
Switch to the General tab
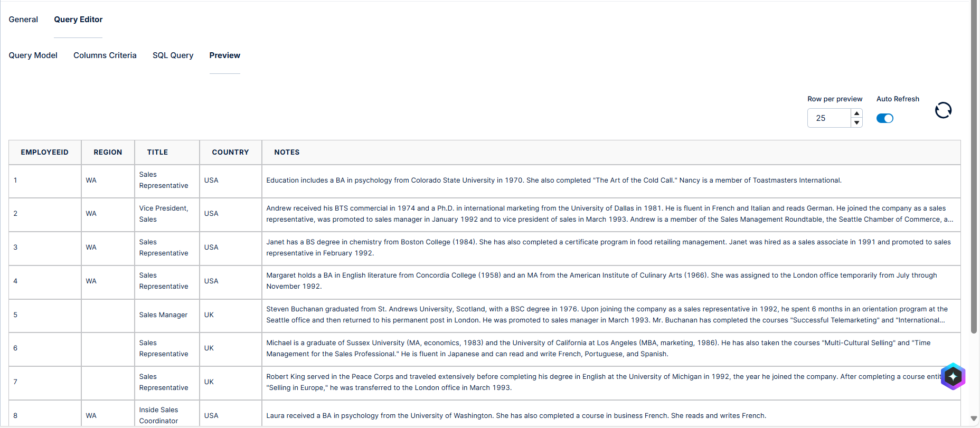click(23, 20)
